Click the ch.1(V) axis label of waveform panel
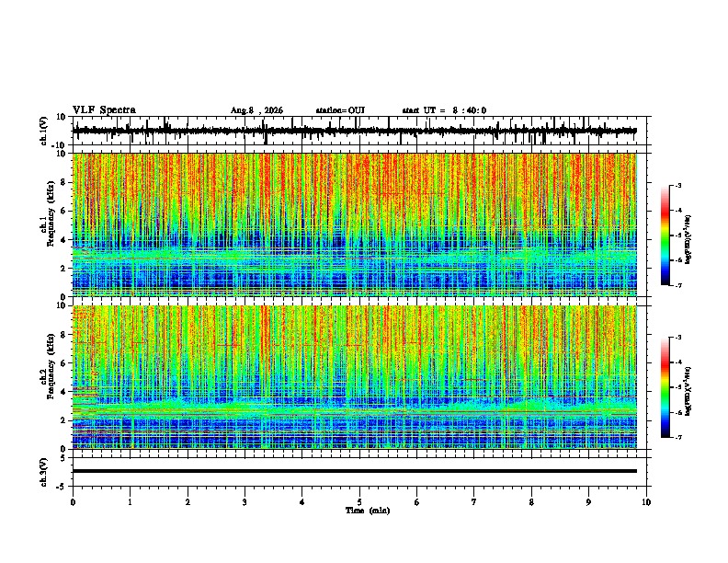The image size is (728, 563). coord(44,131)
